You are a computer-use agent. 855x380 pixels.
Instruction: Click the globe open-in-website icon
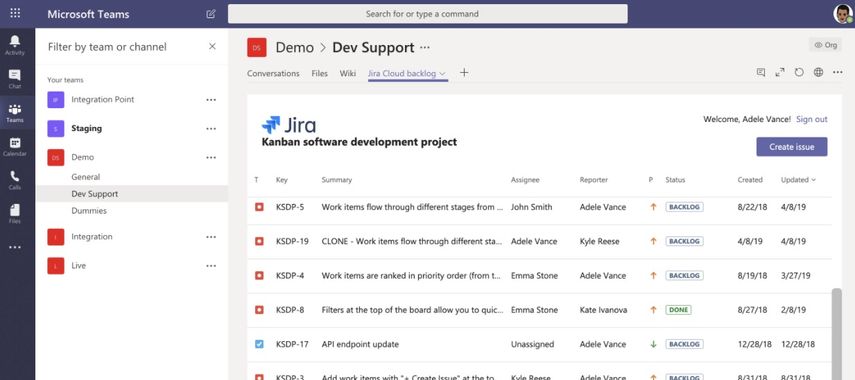pos(818,73)
